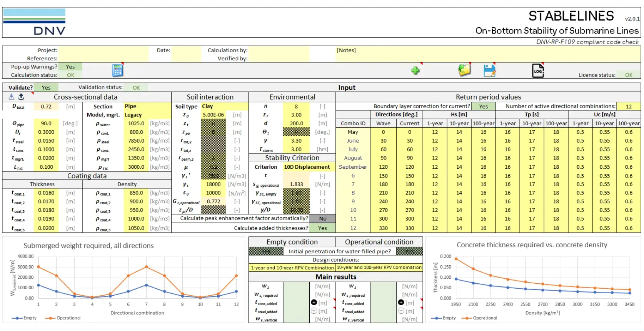This screenshot has width=644, height=331.
Task: Run the calculation with the calculator icon
Action: [118, 70]
